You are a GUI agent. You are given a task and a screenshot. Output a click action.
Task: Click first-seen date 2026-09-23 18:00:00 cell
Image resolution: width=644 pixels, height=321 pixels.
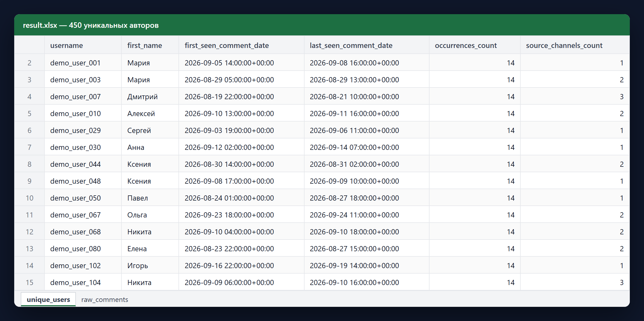coord(241,215)
